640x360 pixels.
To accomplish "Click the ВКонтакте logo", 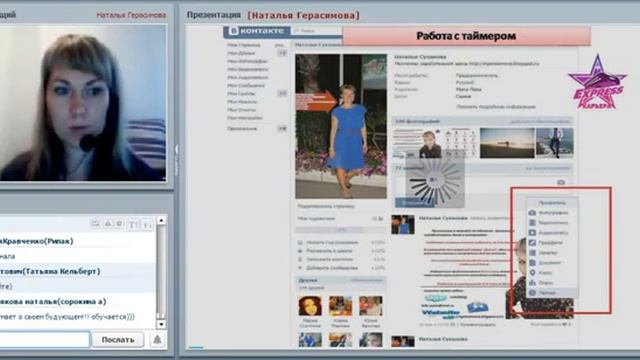I will click(257, 31).
